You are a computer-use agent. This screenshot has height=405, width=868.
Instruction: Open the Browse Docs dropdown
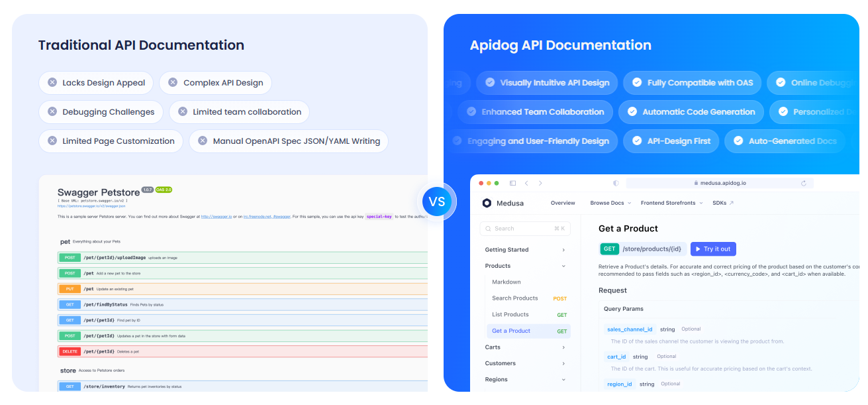610,203
